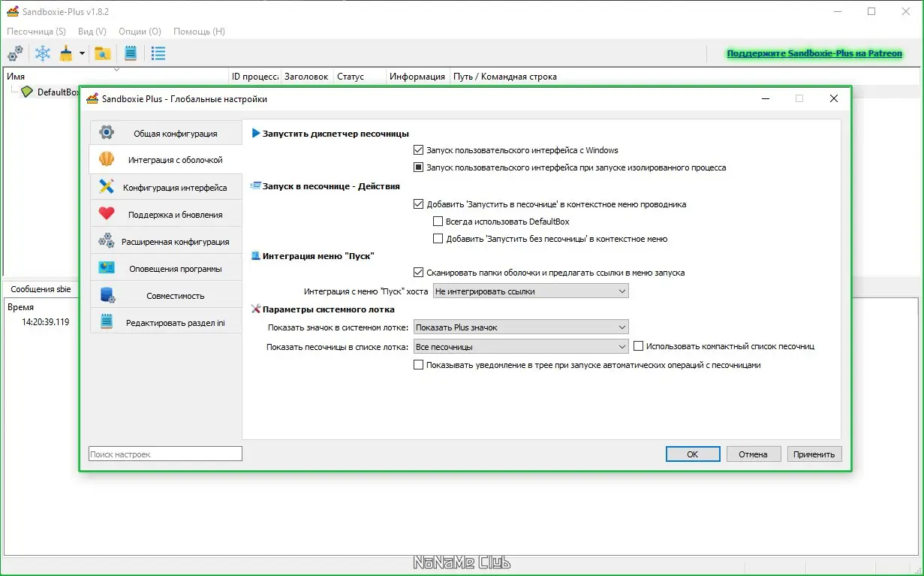This screenshot has height=576, width=924.
Task: Switch to Общая конфигурация tab
Action: [166, 133]
